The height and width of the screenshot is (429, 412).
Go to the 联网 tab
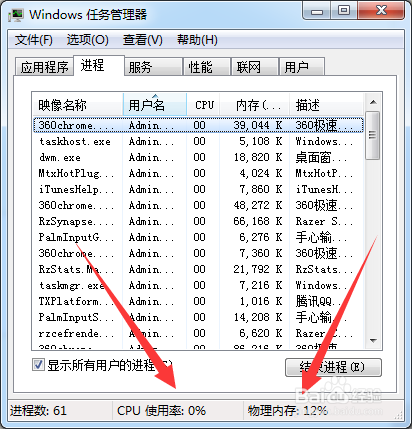click(255, 67)
